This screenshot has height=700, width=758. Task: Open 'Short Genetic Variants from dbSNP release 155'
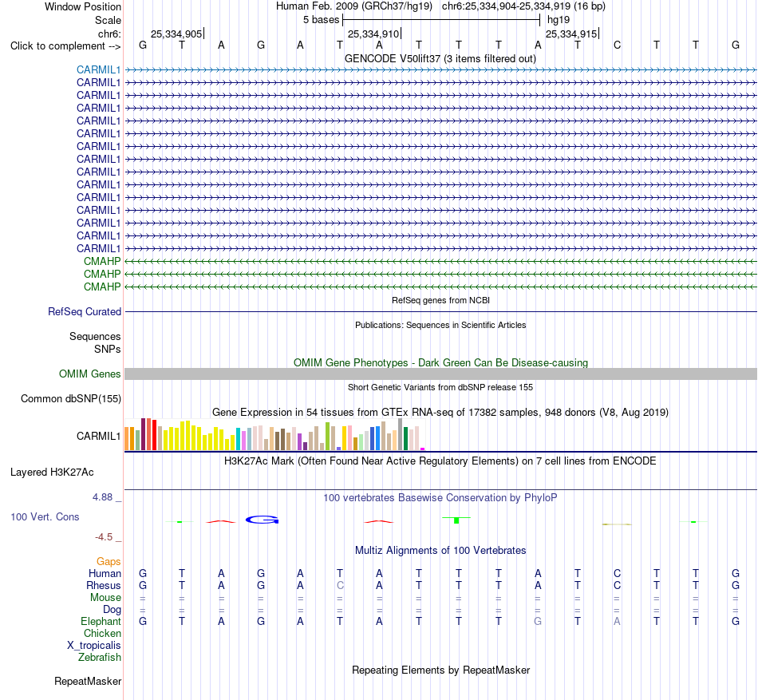coord(440,387)
